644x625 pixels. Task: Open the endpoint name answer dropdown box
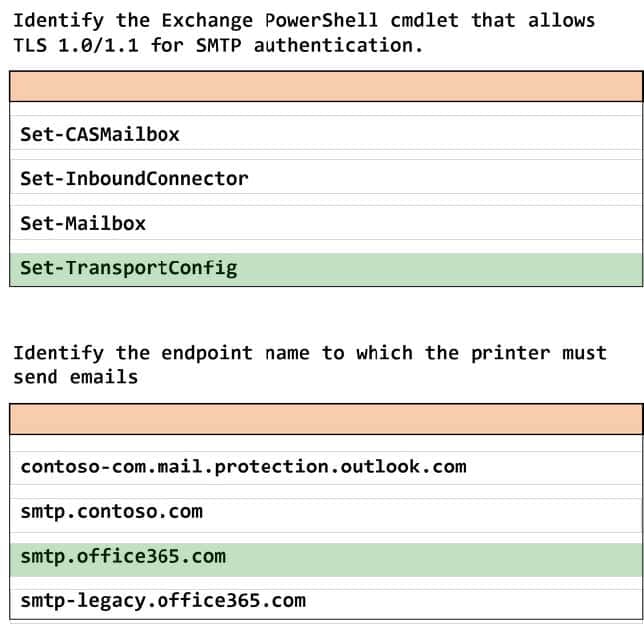tap(326, 419)
